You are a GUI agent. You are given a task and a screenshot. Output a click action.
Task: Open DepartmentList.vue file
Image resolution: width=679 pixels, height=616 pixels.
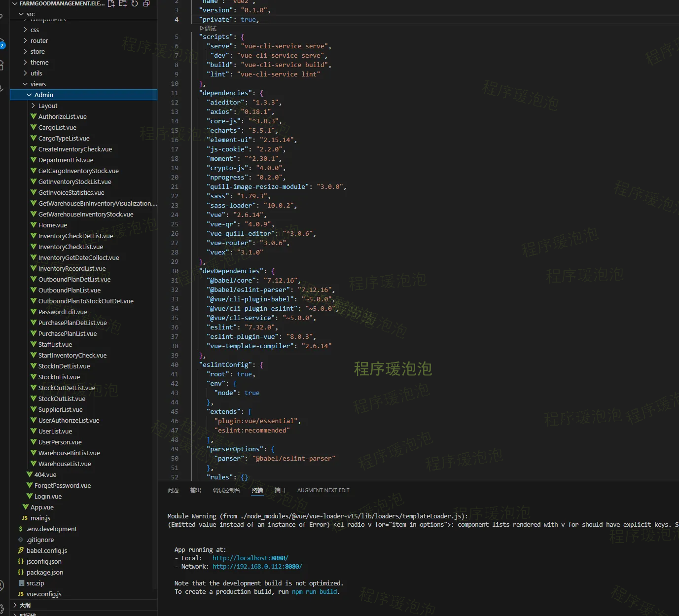pos(66,160)
